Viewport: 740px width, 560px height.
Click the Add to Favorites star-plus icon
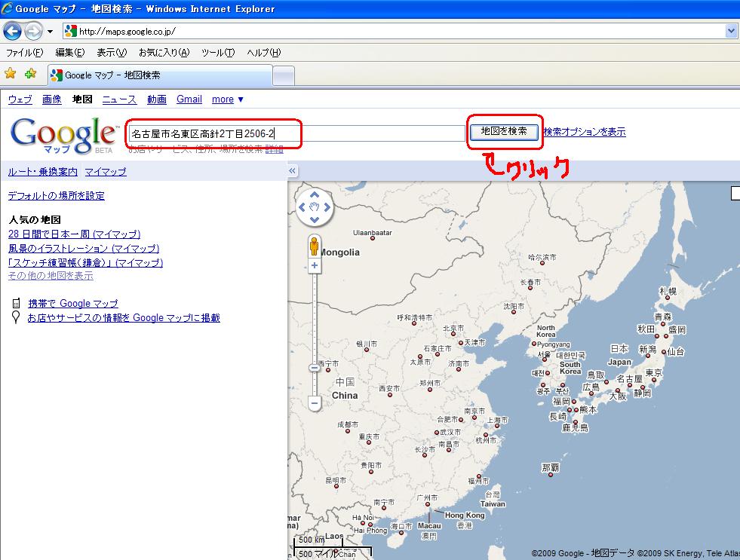31,74
